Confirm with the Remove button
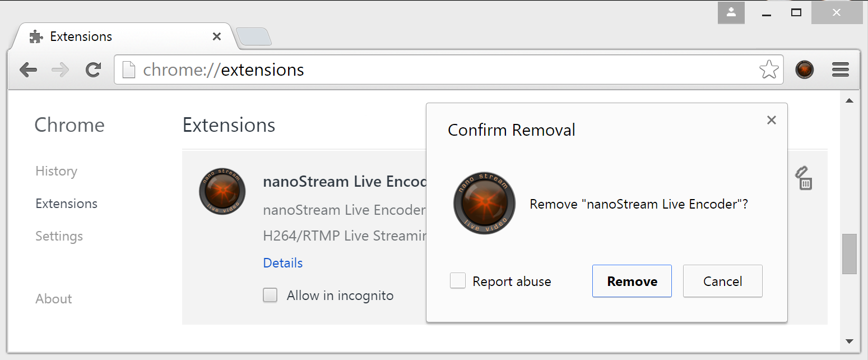This screenshot has width=868, height=360. coord(632,281)
